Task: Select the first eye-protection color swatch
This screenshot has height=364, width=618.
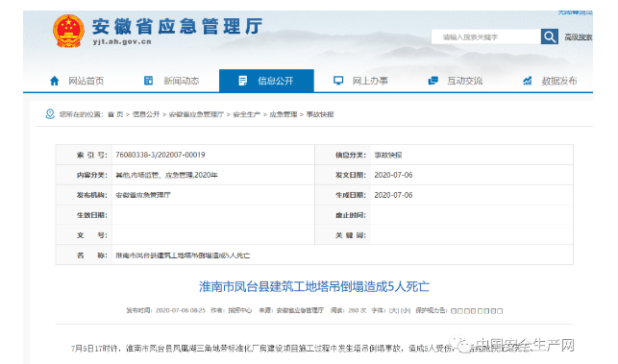Action: [x=454, y=311]
